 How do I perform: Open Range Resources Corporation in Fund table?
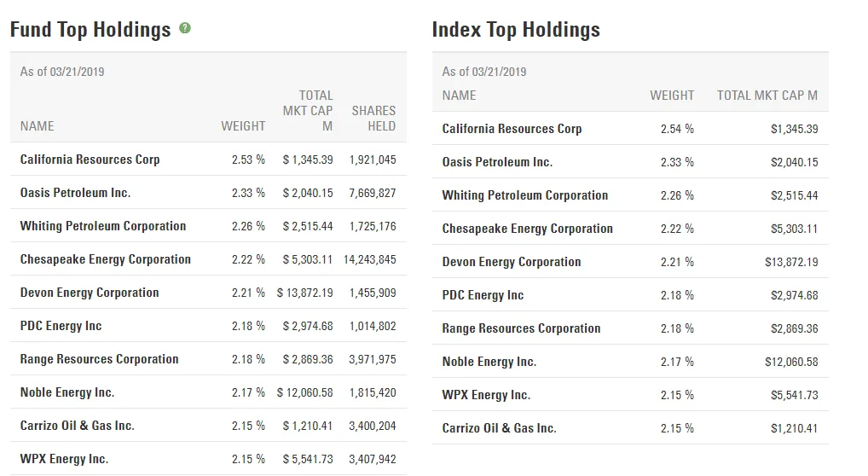click(x=99, y=359)
